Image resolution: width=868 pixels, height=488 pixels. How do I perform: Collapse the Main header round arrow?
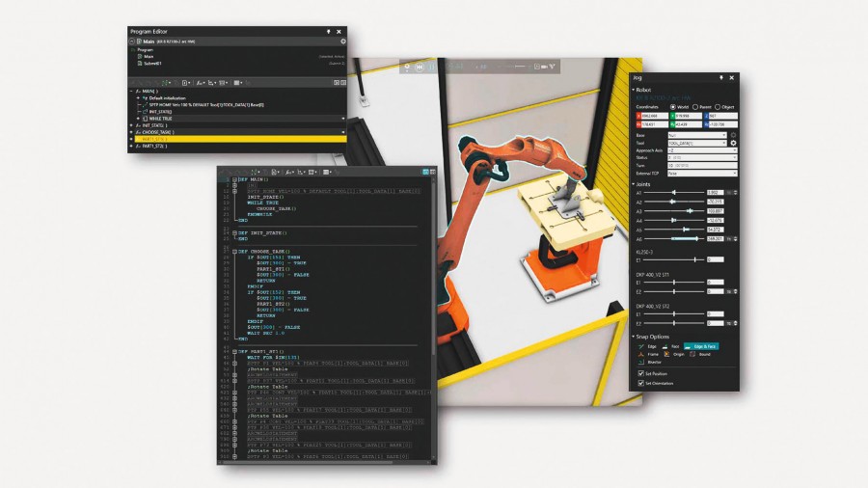[x=132, y=41]
